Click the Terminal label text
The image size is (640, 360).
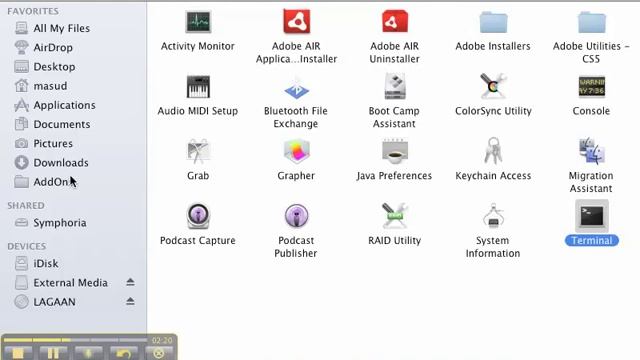tap(592, 240)
